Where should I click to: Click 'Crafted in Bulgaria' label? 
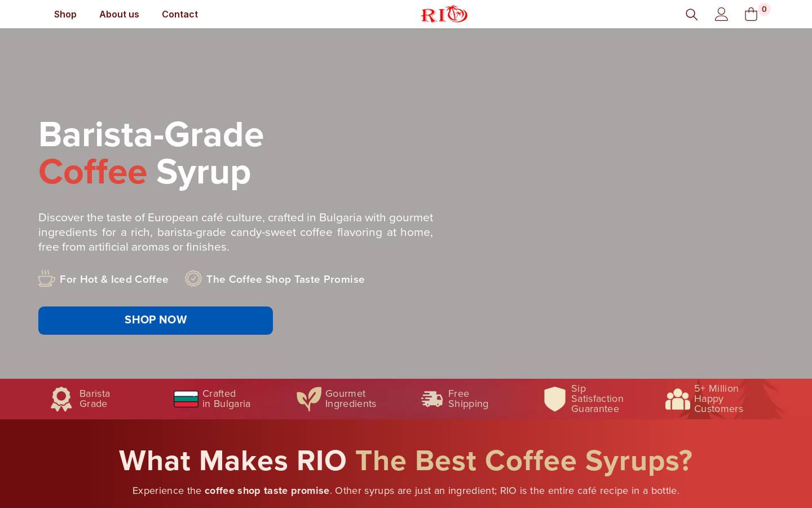(x=226, y=398)
